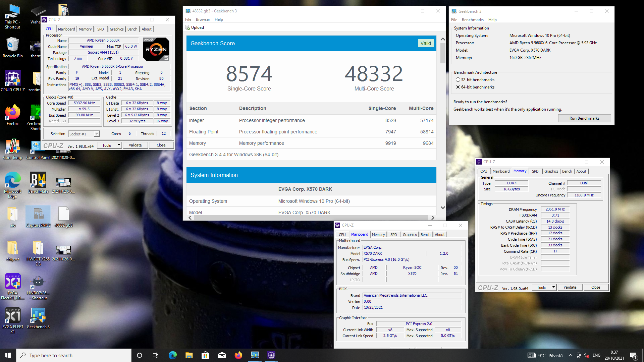Screen dimensions: 644x362
Task: Launch Geekbench 3 desktop shortcut
Action: tap(38, 318)
